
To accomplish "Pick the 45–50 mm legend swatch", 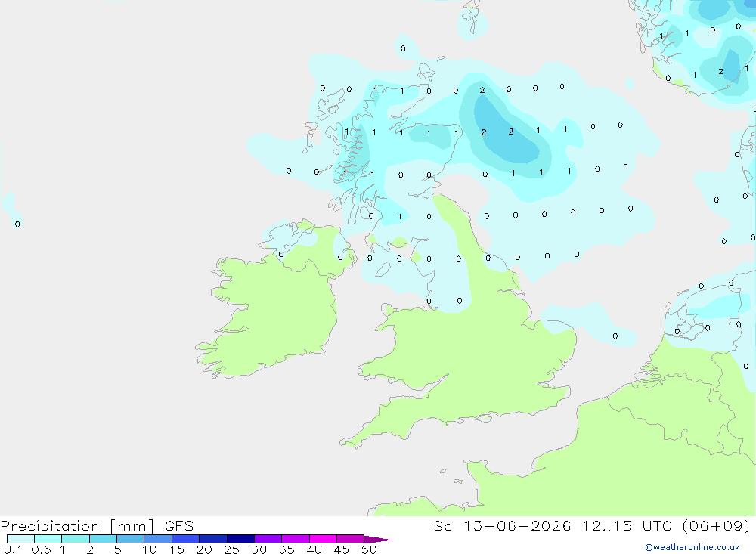I will (351, 539).
